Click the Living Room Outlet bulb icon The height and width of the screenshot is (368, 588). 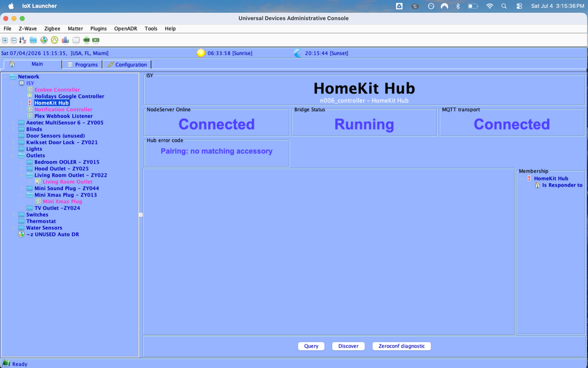coord(38,182)
